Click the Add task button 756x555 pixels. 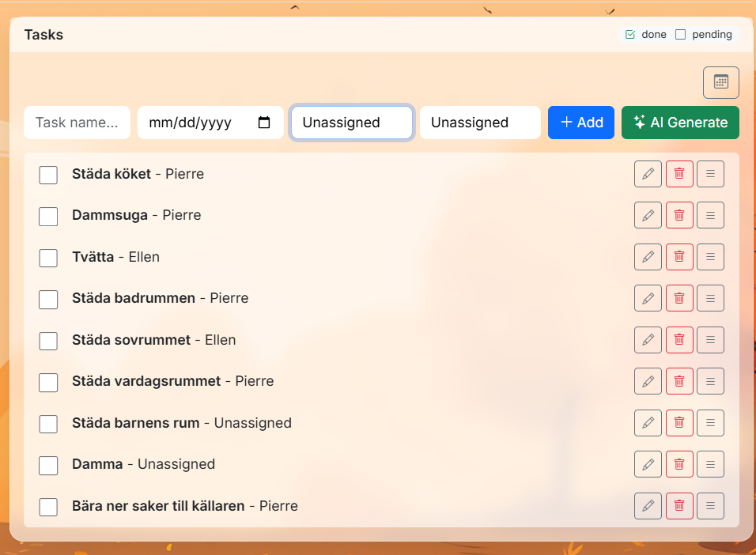(581, 123)
